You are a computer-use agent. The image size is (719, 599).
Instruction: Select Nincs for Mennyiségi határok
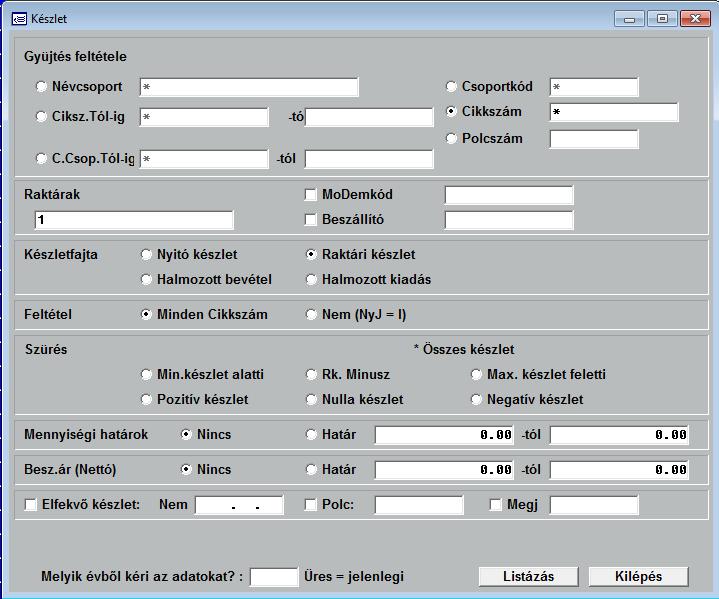click(186, 434)
